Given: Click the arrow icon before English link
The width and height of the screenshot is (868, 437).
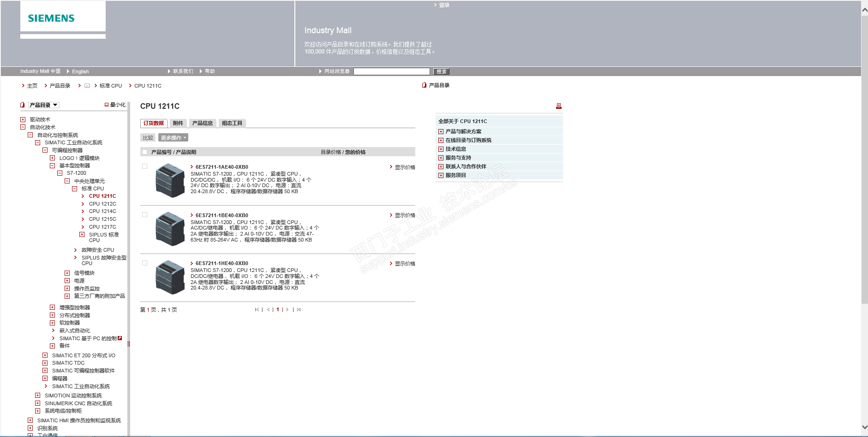Looking at the screenshot, I should pyautogui.click(x=68, y=71).
